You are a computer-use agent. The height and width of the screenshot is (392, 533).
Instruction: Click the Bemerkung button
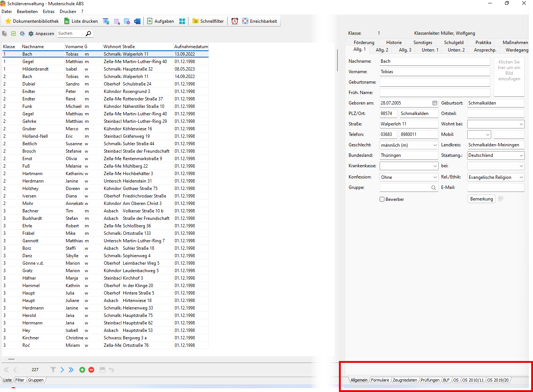481,199
